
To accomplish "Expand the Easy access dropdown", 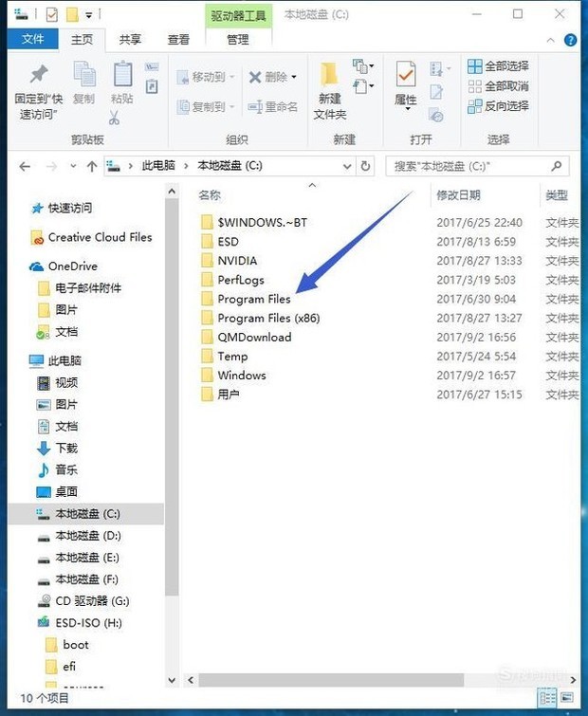I will click(364, 86).
